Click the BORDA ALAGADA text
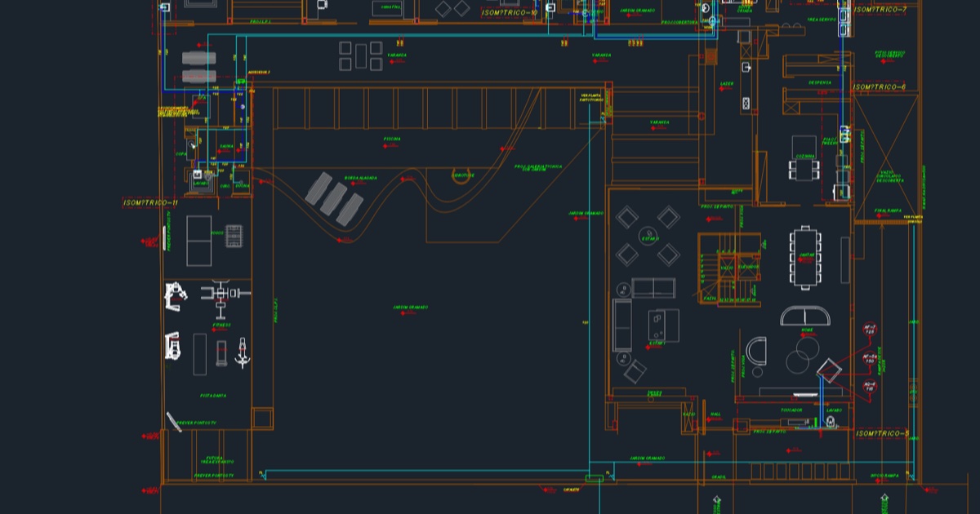 point(360,177)
